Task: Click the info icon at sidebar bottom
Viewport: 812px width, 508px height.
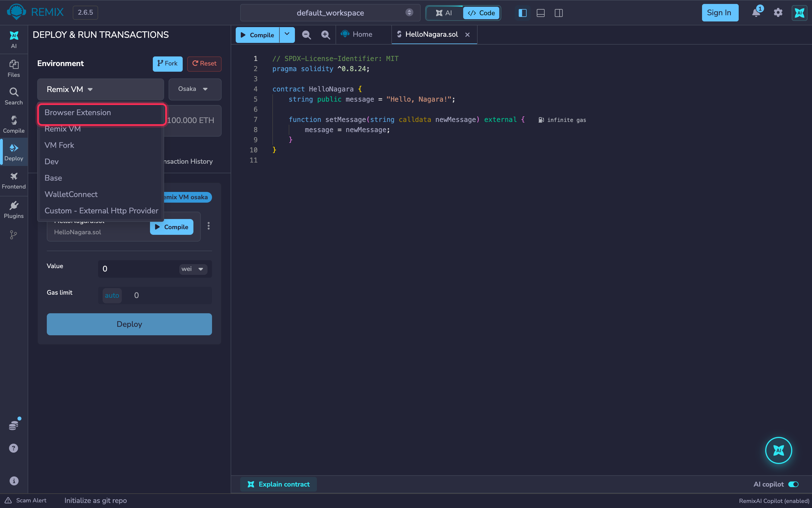Action: (x=14, y=481)
